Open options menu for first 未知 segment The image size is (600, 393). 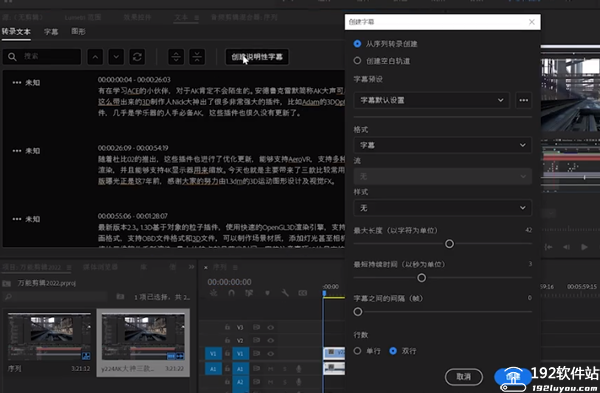[16, 83]
